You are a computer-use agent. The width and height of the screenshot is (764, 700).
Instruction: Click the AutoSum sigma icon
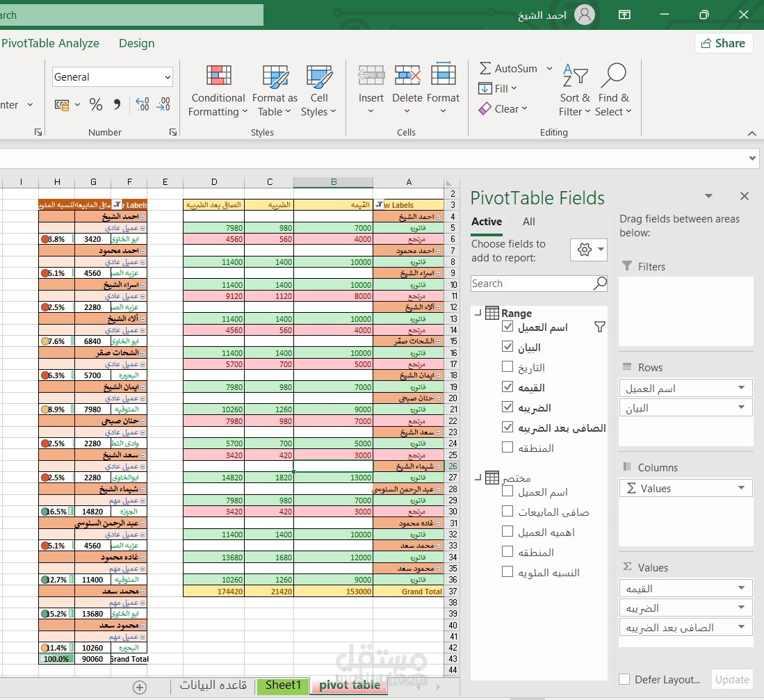tap(485, 68)
